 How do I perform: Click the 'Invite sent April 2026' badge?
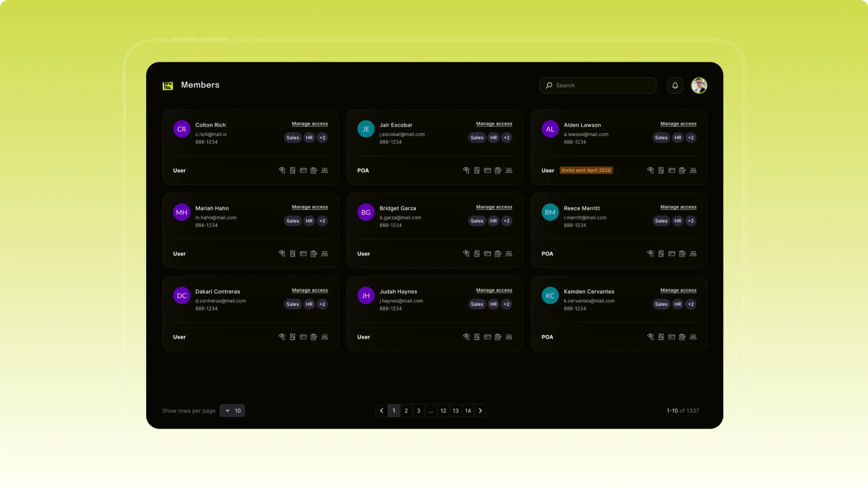pyautogui.click(x=586, y=170)
